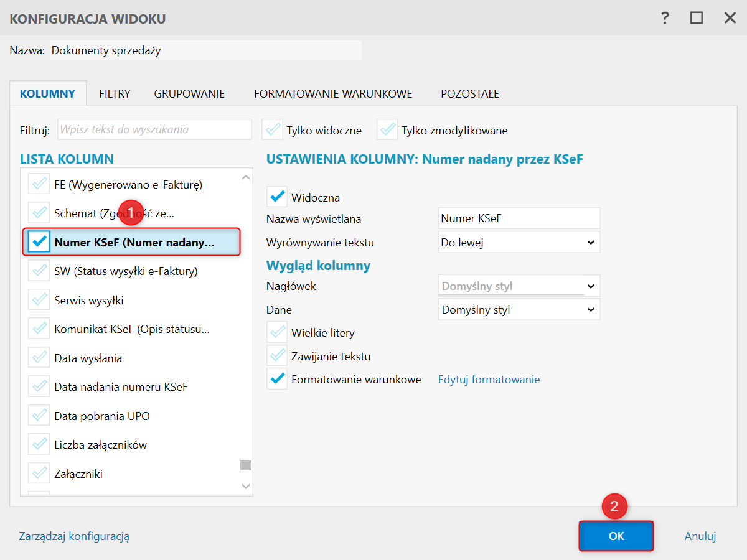This screenshot has width=747, height=560.
Task: Toggle Zawijanie tekstu checkbox
Action: pos(277,356)
